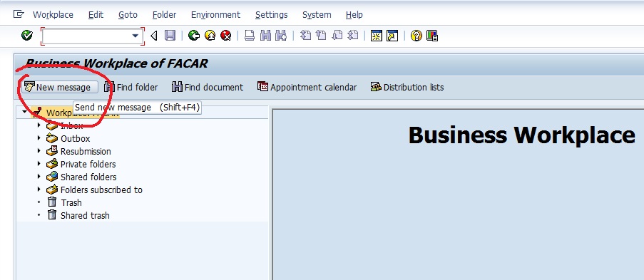Click the yellow Exit up-arrow icon

click(210, 36)
